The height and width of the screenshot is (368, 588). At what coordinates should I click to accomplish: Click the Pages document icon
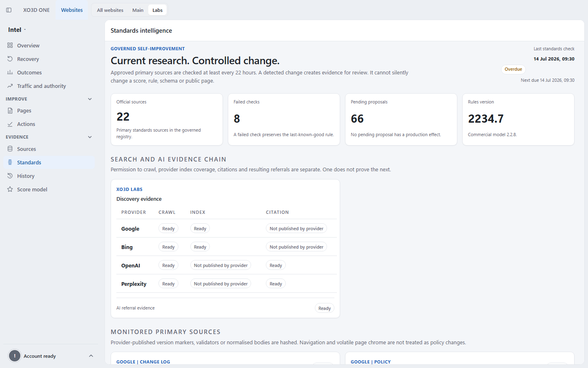pyautogui.click(x=10, y=110)
